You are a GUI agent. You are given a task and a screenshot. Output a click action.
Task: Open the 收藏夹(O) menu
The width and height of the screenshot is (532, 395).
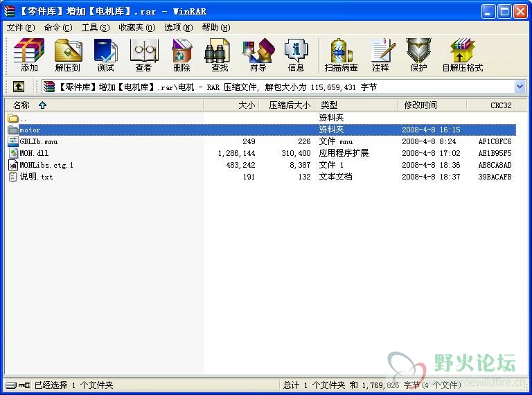[x=136, y=28]
